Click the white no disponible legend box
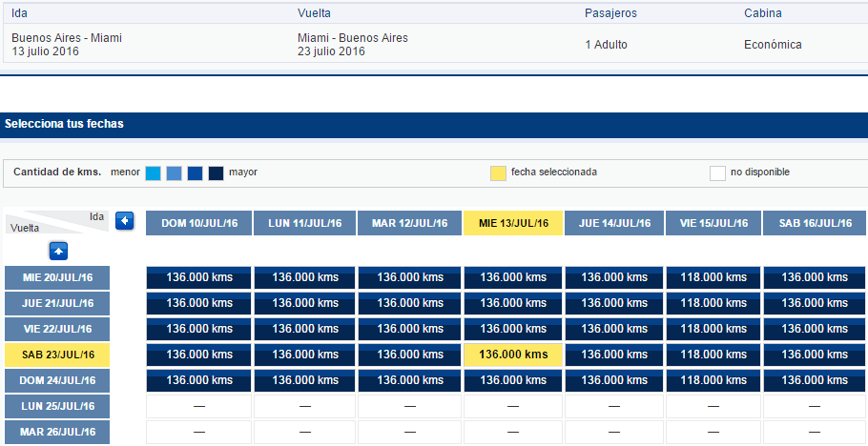The width and height of the screenshot is (868, 446). [717, 173]
